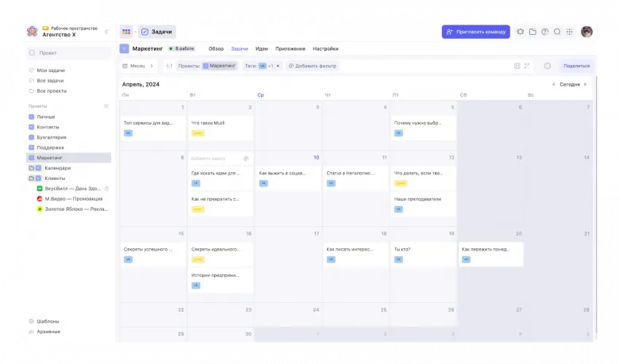Click the search magnifier icon in header
The image size is (619, 364).
click(557, 32)
